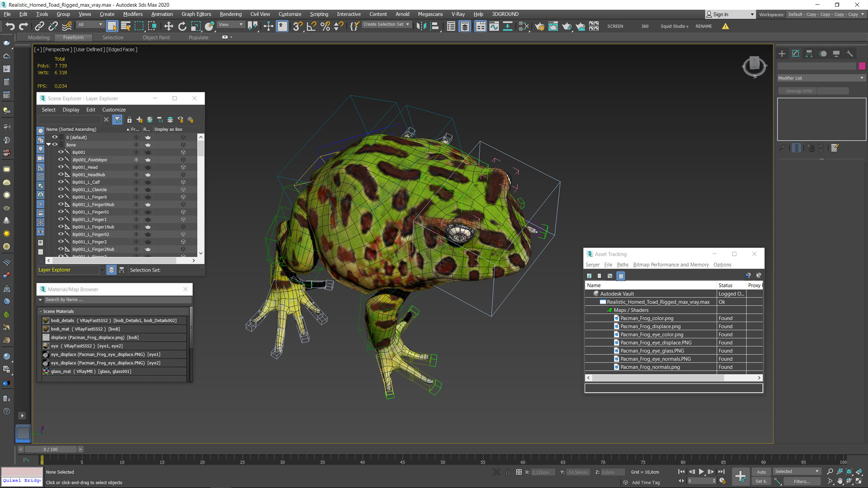The height and width of the screenshot is (488, 868).
Task: Click the Redo arrow in the main toolbar
Action: coord(24,26)
